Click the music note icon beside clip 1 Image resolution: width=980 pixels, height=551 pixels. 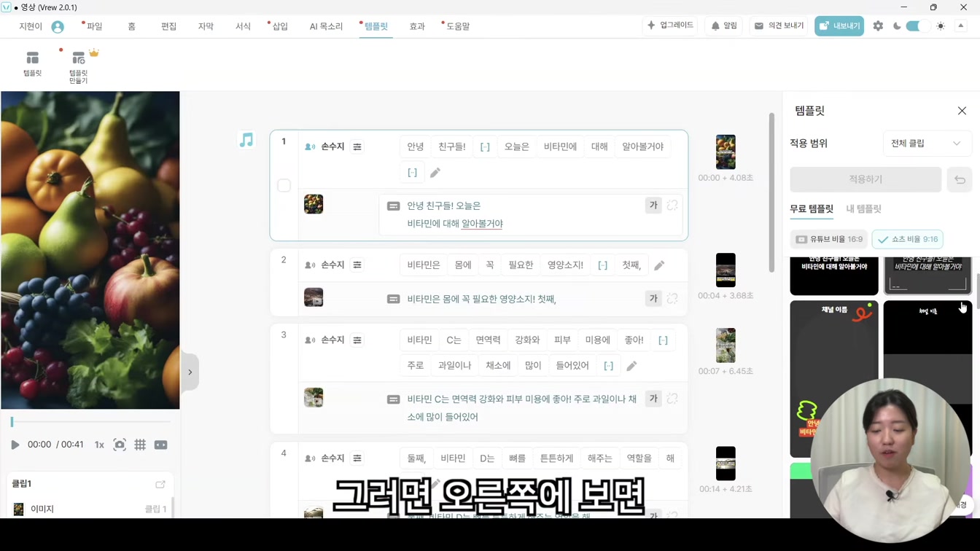click(246, 139)
